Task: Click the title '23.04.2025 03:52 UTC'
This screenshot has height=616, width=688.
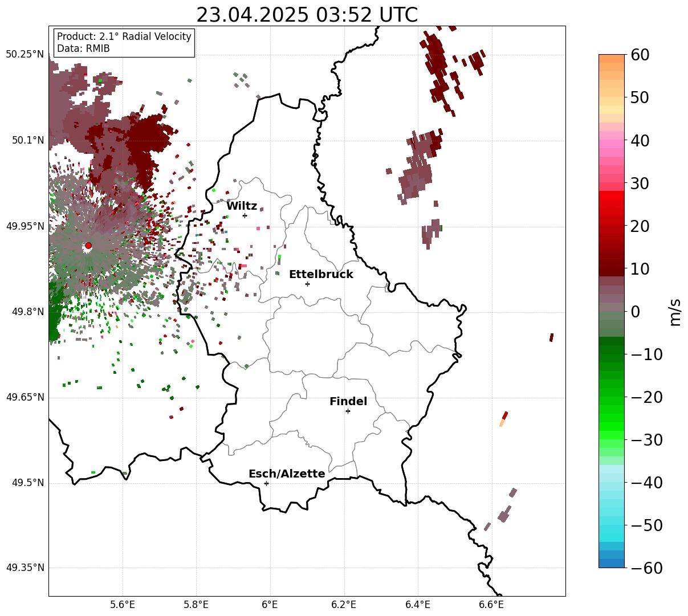Action: tap(307, 15)
